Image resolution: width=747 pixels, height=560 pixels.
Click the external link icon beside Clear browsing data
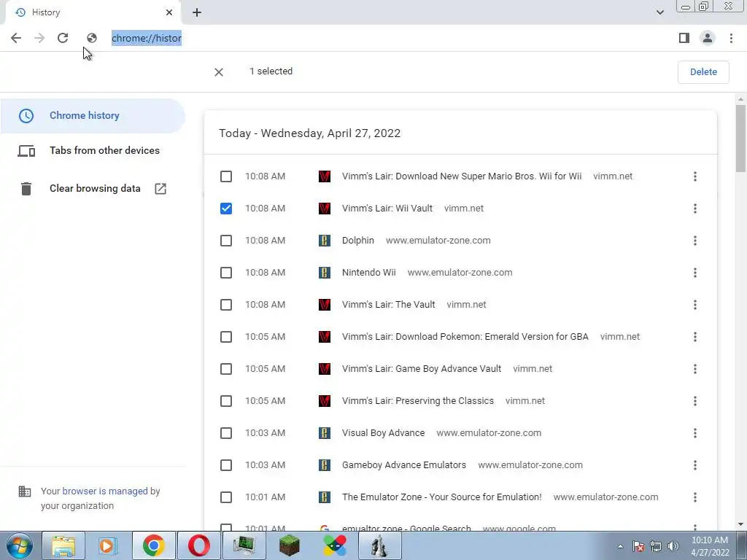160,189
